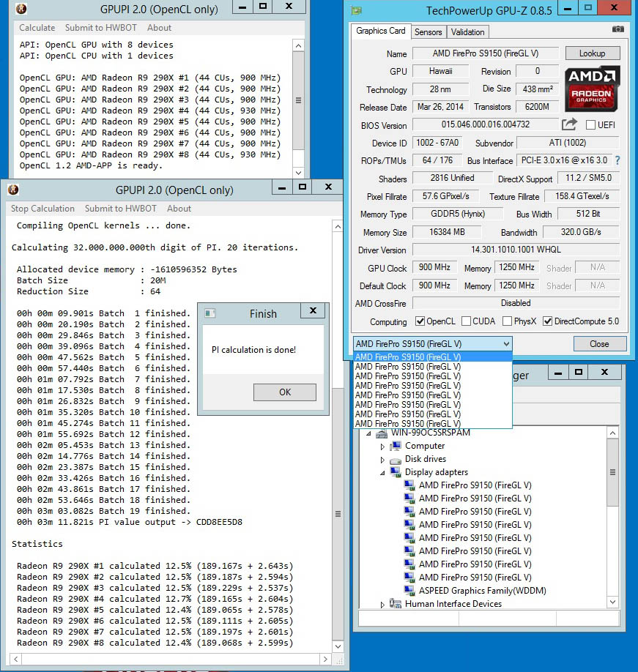
Task: Click the Lookup button in GPU-Z
Action: 592,53
